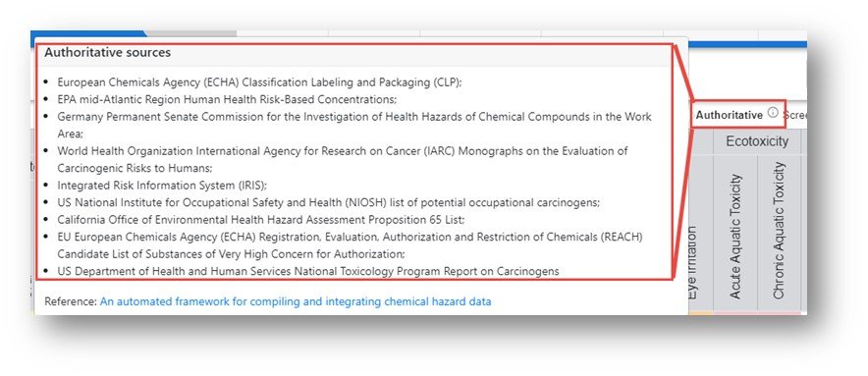Click the World Health Organization IARC entry
Viewport: 868px width, 376px height.
coord(343,159)
